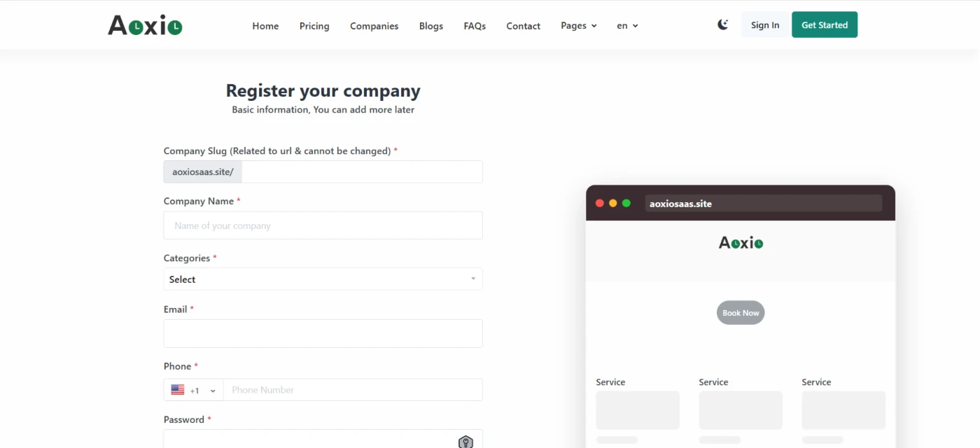Click the Sign In button
Screen dimensions: 980x448
765,25
